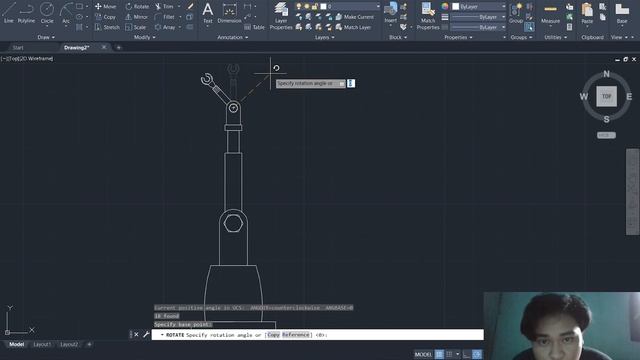Screen dimensions: 640x360
Task: Toggle ortho mode in status bar
Action: 467,354
